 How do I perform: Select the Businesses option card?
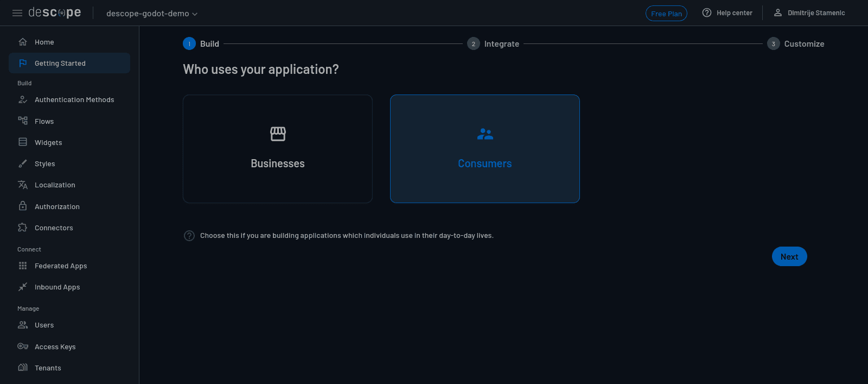(x=278, y=149)
